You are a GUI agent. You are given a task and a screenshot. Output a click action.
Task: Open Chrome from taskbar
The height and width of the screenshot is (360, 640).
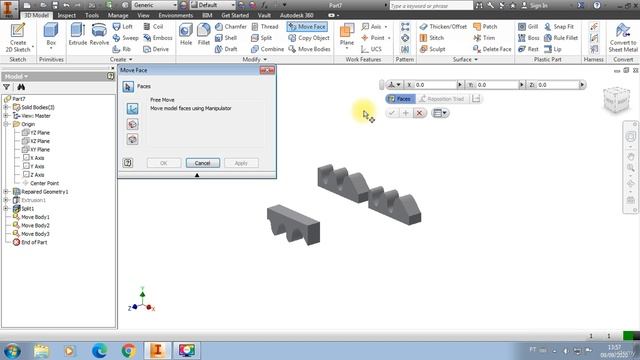[x=129, y=351]
